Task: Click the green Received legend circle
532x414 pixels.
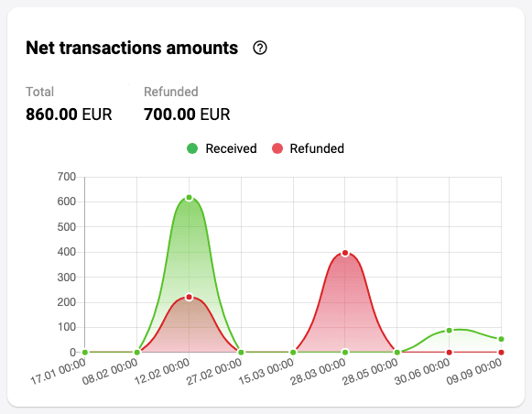Action: click(192, 148)
